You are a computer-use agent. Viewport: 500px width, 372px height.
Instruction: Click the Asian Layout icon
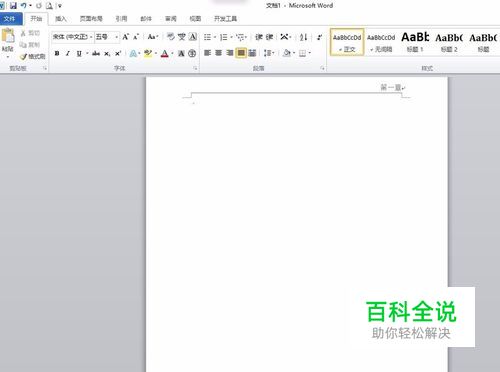284,37
